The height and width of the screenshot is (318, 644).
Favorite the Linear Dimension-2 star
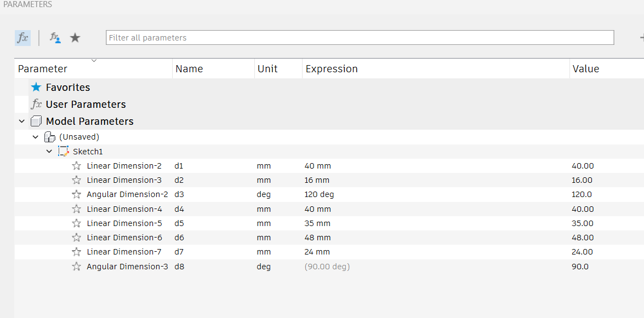[x=76, y=166]
